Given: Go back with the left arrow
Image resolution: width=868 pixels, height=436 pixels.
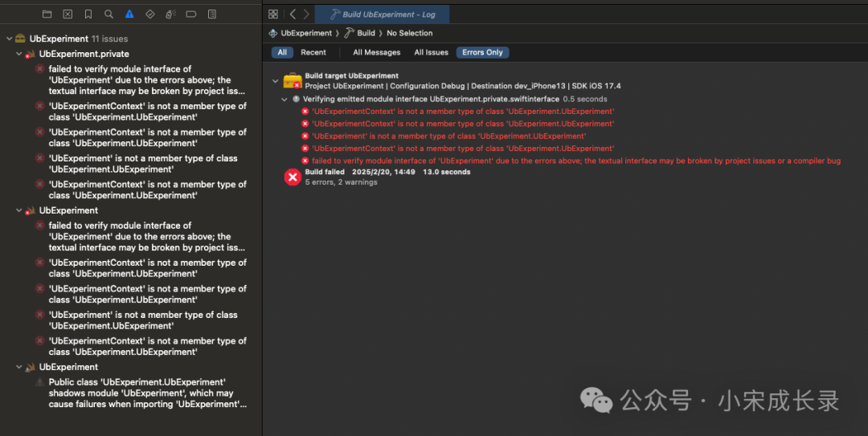Looking at the screenshot, I should [x=293, y=14].
